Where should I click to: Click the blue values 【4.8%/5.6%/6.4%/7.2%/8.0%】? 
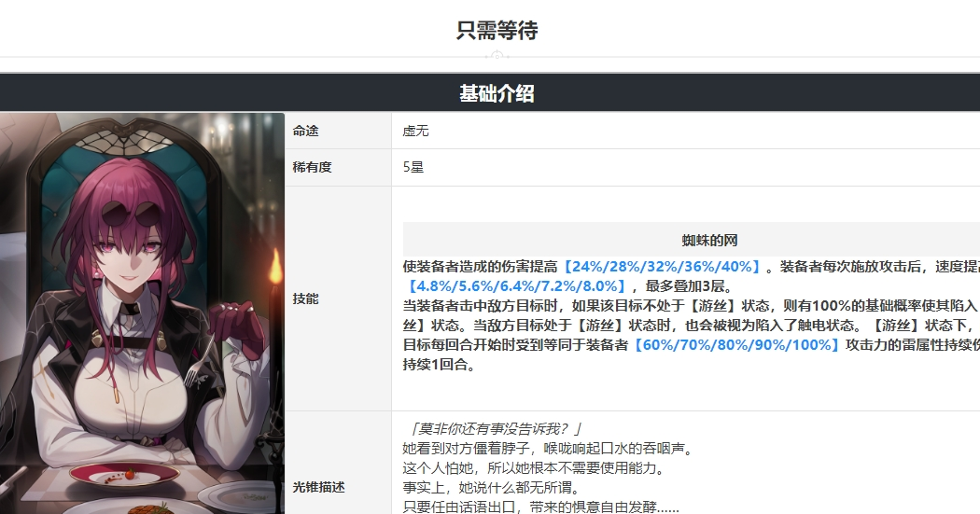tap(515, 286)
